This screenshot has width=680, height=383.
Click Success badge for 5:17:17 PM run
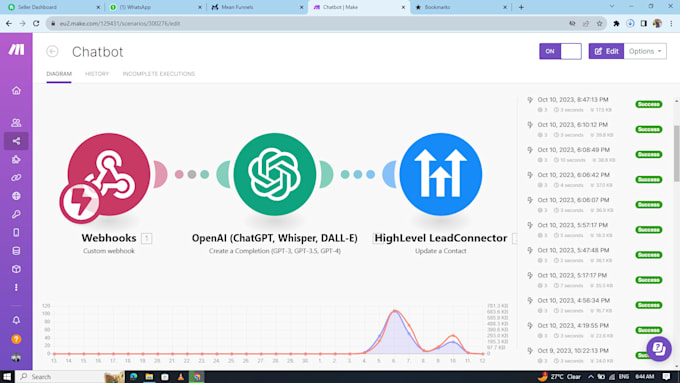click(649, 280)
